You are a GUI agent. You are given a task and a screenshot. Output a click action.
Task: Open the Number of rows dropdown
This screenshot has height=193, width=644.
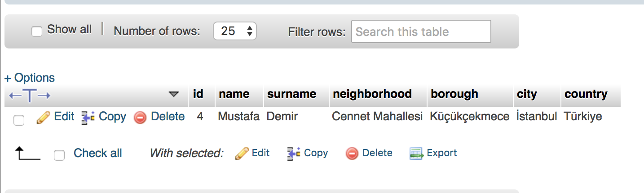pyautogui.click(x=234, y=31)
